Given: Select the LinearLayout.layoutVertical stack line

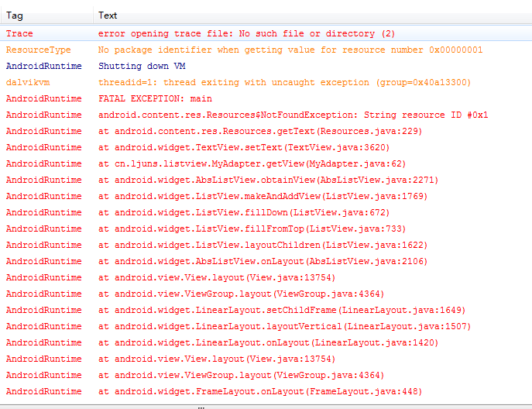Looking at the screenshot, I should coord(266,327).
